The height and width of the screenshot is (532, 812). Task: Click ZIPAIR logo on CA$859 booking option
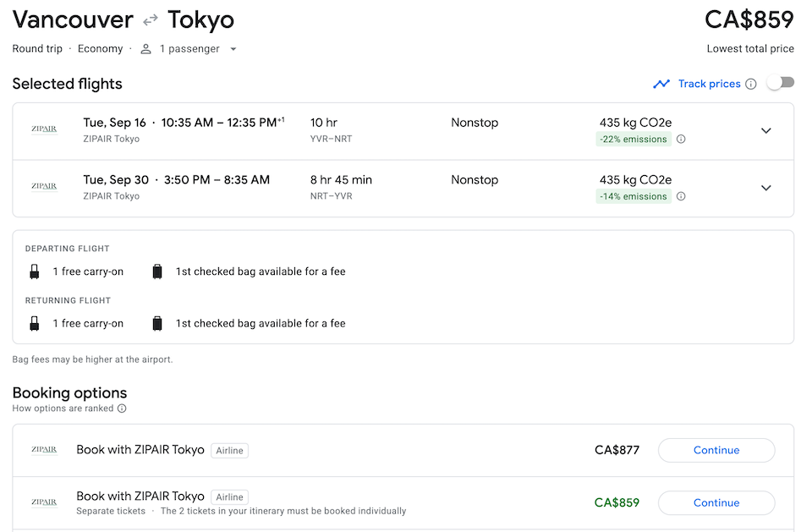(x=44, y=502)
